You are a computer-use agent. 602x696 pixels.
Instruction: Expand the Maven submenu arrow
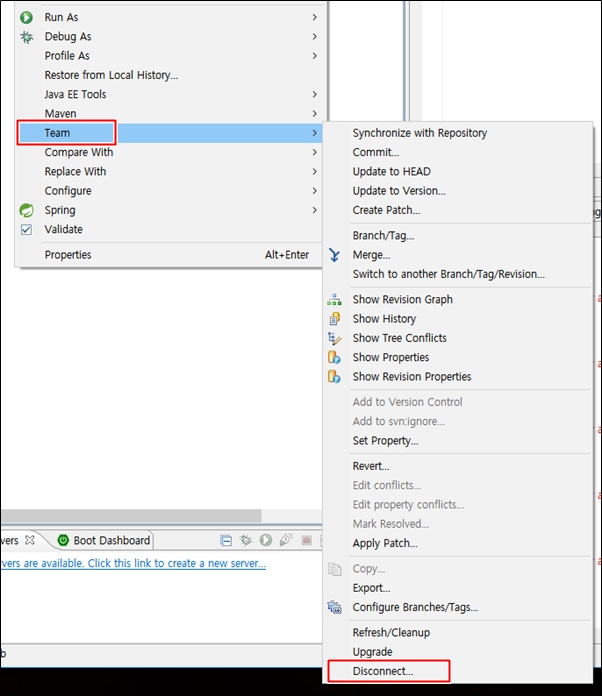(x=314, y=114)
